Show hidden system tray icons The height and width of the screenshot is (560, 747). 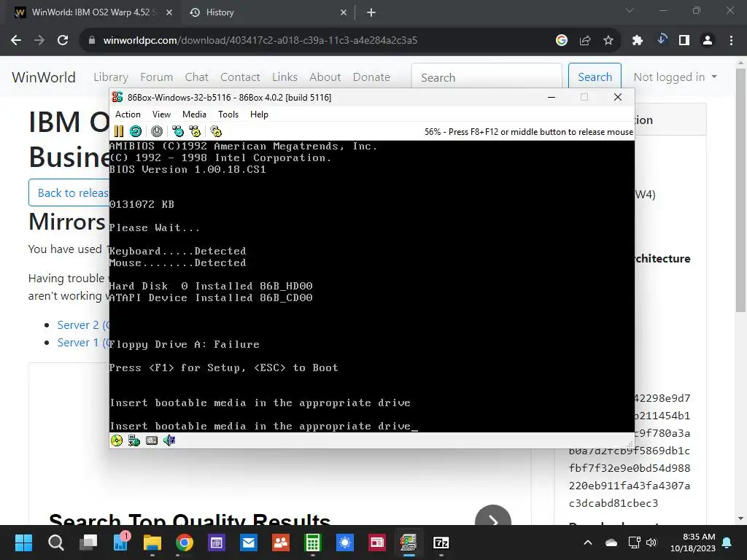coord(588,542)
